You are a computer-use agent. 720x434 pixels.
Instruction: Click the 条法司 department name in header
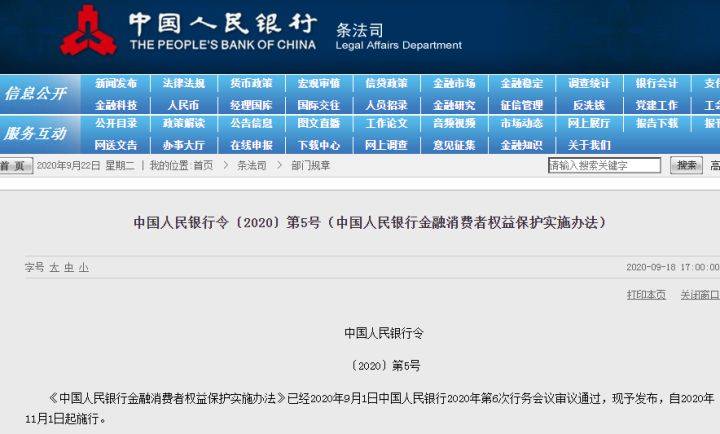[360, 30]
